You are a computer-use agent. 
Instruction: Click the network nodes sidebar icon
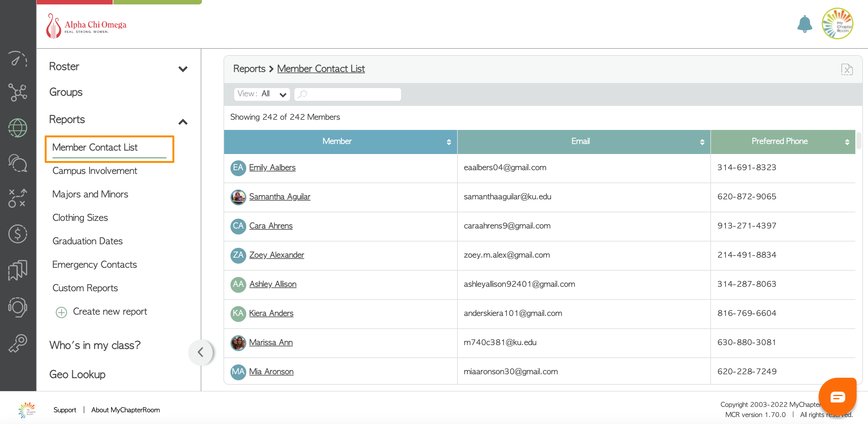(x=17, y=93)
